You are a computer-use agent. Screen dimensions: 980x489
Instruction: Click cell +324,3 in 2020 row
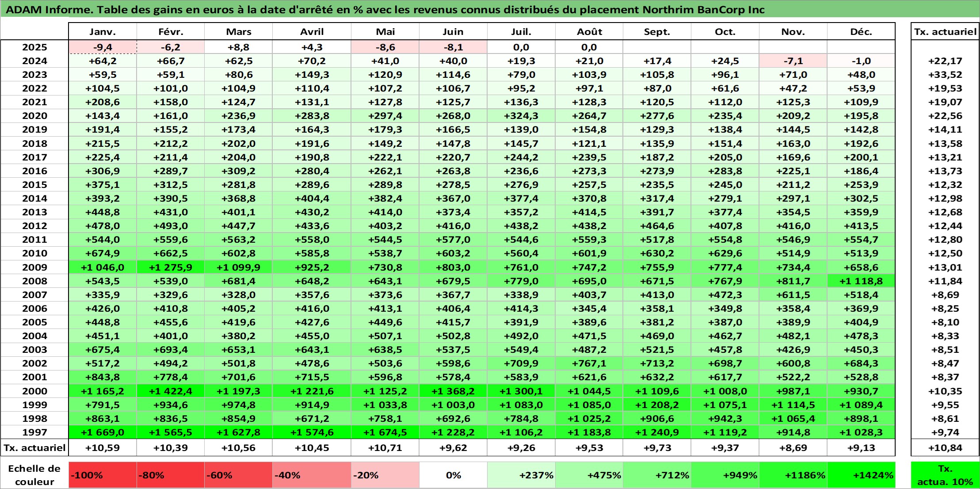(521, 116)
